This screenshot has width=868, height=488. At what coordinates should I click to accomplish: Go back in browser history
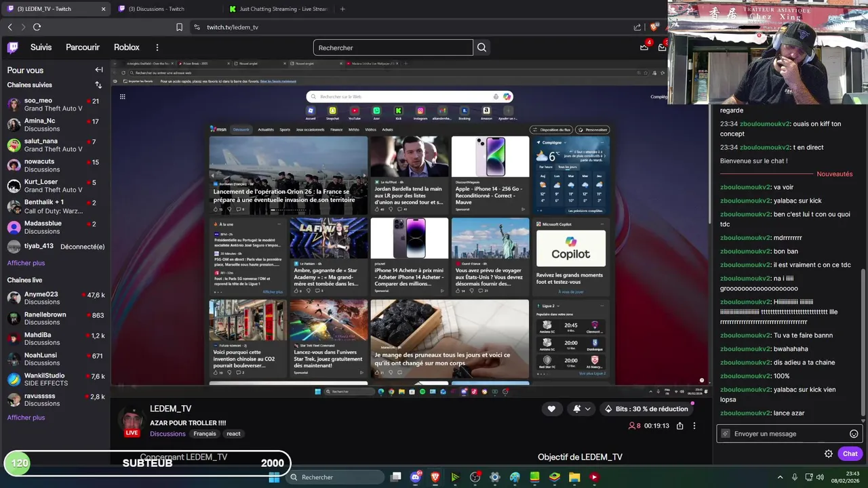[x=9, y=27]
